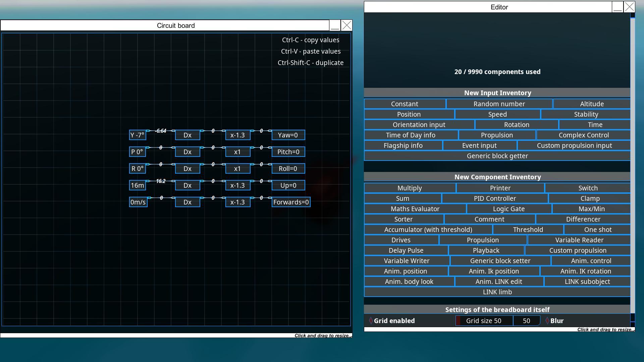
Task: Click the 'Yaw=0' output node
Action: 288,135
